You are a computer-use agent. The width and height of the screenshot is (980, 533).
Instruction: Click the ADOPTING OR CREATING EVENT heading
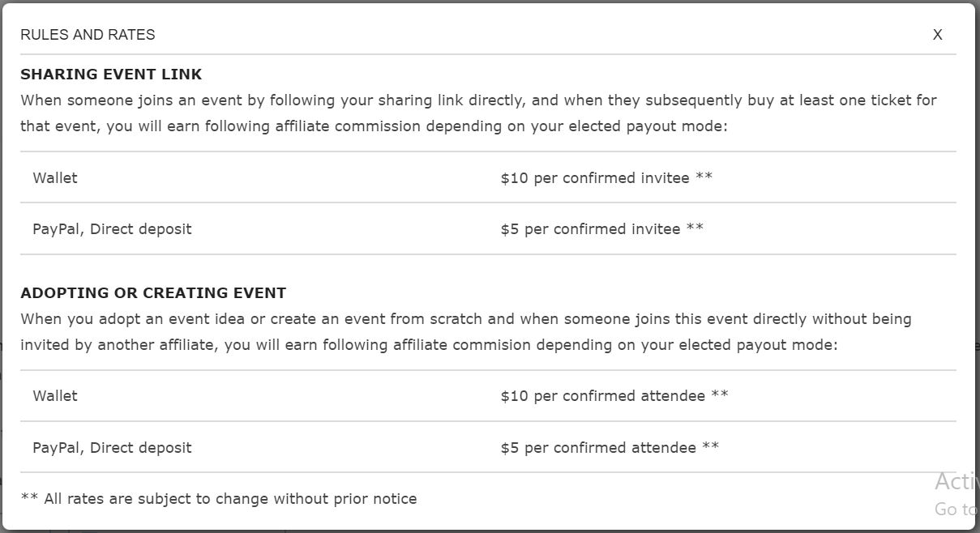click(x=154, y=292)
